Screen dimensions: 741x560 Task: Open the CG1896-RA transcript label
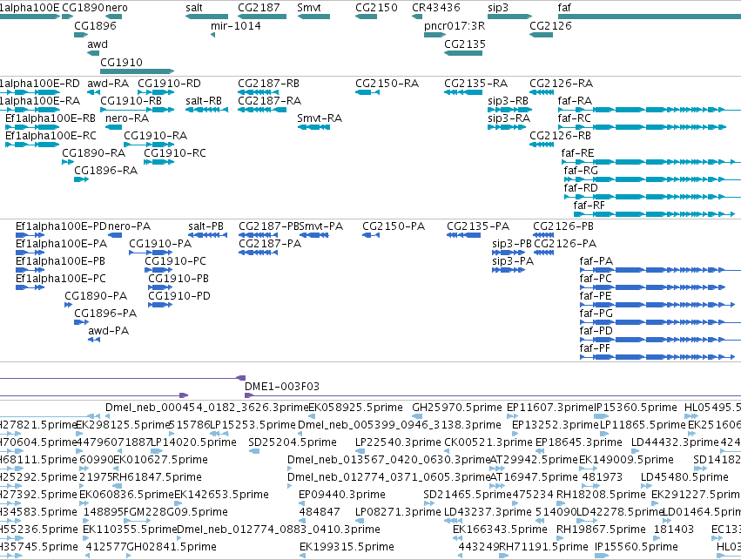click(x=106, y=171)
